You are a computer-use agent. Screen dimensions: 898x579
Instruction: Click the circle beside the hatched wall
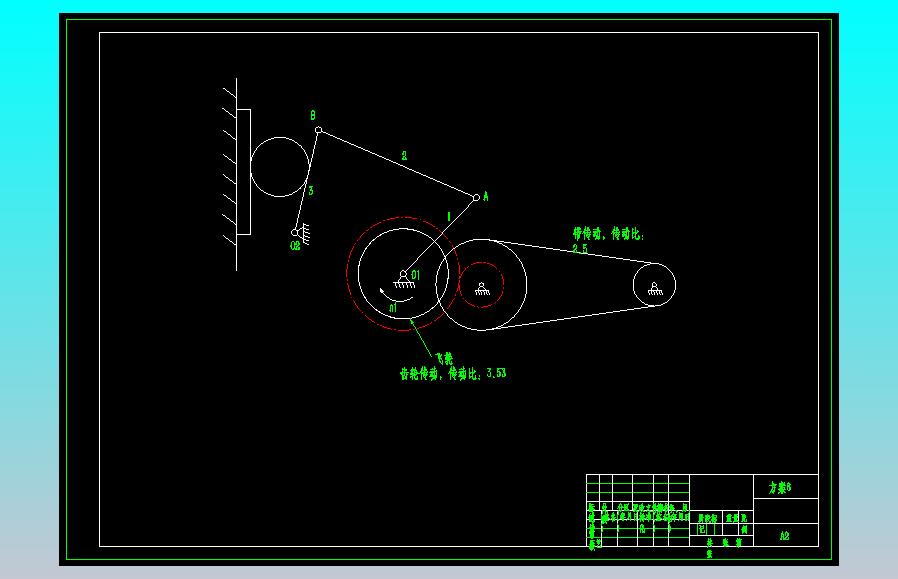(280, 167)
